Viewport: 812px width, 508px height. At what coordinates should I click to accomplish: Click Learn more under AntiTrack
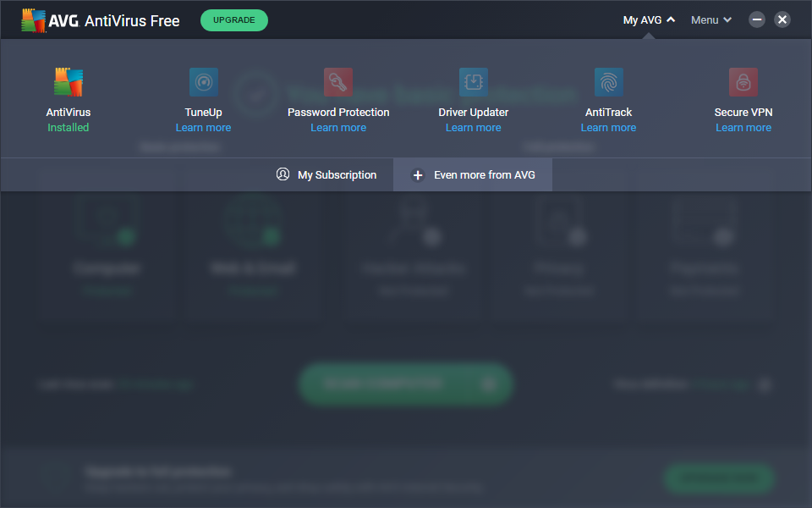tap(608, 128)
